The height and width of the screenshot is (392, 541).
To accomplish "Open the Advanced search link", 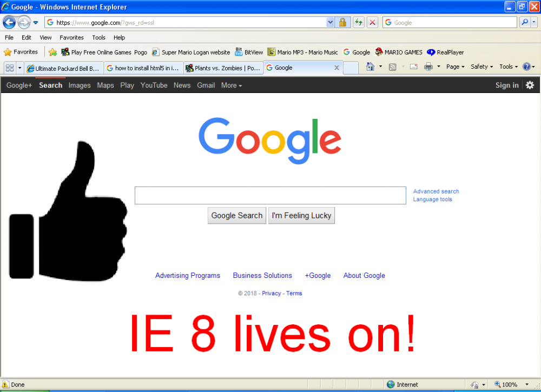I will pyautogui.click(x=436, y=191).
